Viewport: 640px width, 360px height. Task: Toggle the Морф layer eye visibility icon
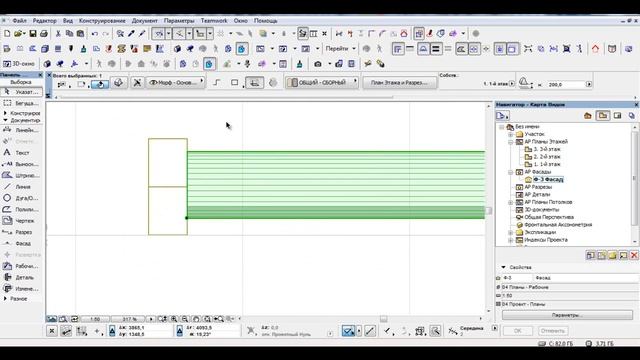[153, 83]
